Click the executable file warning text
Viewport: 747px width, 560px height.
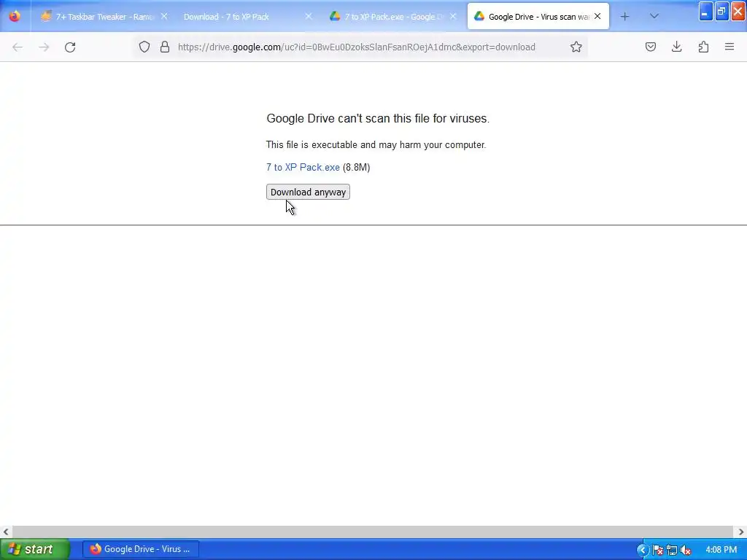pyautogui.click(x=376, y=145)
